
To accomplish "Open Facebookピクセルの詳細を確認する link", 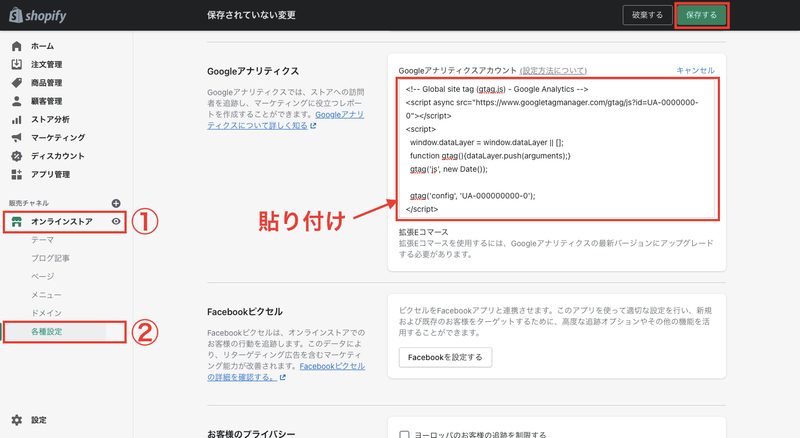I will (286, 372).
